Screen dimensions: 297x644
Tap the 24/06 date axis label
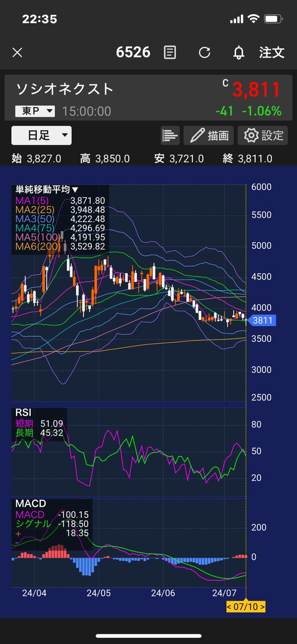click(x=163, y=595)
